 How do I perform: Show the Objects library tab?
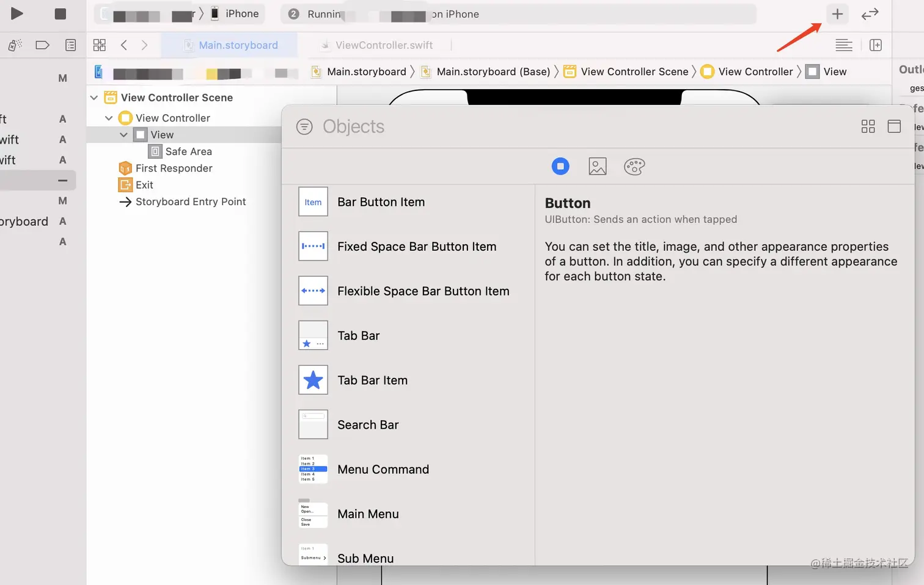pos(560,166)
